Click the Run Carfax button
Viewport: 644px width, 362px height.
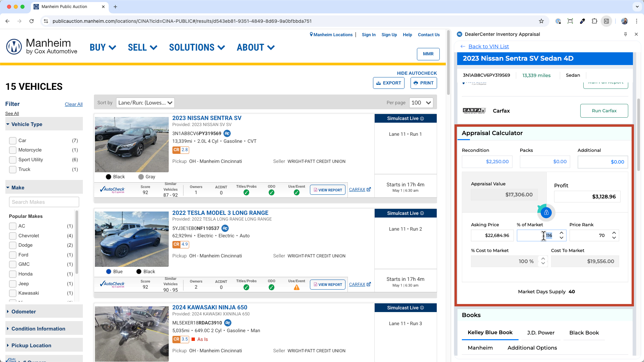pyautogui.click(x=604, y=111)
